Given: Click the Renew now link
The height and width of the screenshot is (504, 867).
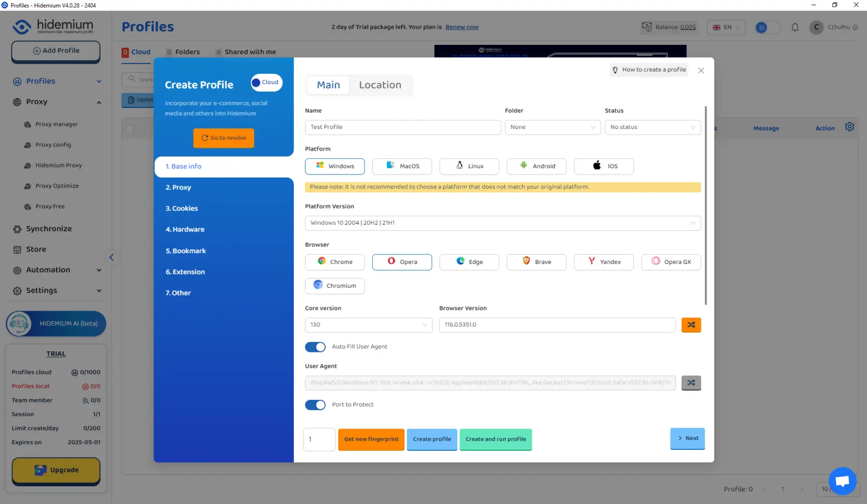Looking at the screenshot, I should pyautogui.click(x=462, y=27).
